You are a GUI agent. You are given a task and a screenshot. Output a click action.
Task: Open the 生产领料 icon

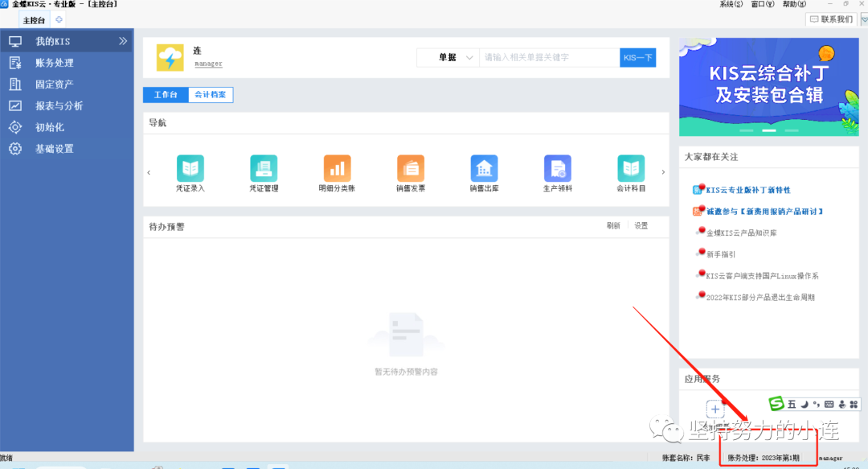tap(557, 169)
